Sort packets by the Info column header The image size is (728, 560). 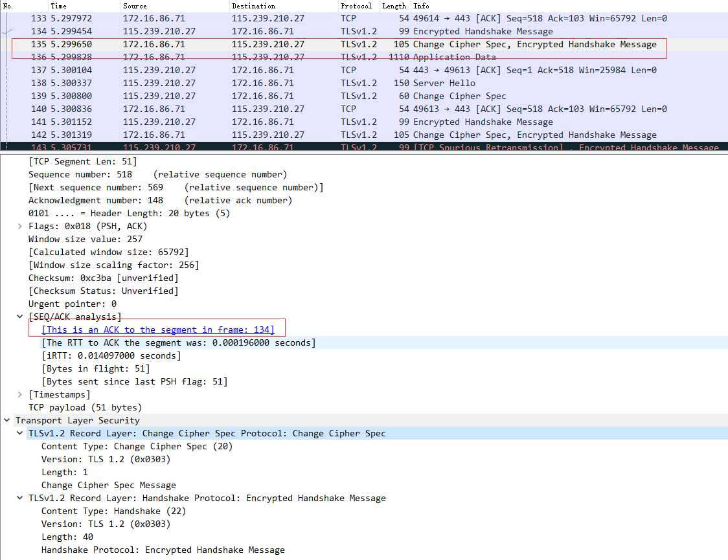pos(569,6)
